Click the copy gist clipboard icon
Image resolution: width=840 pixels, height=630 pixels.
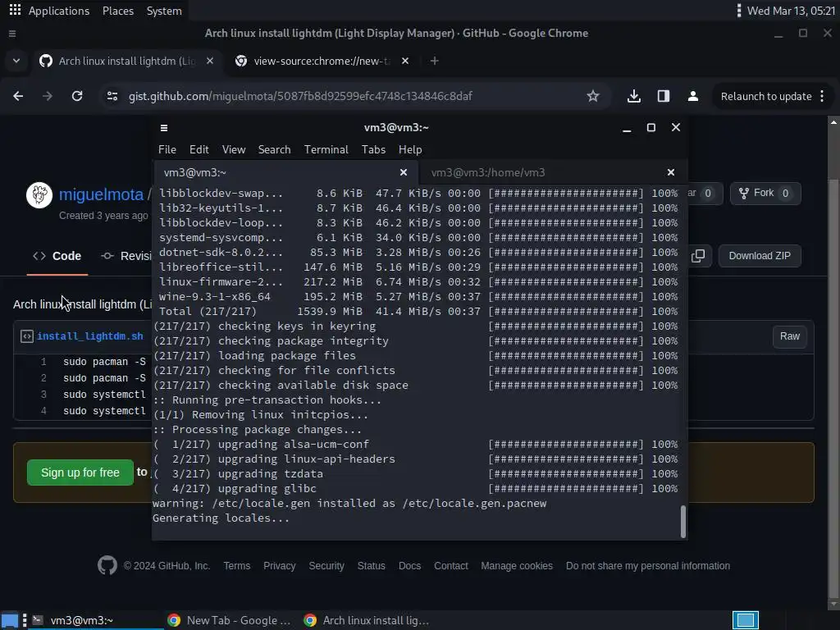(698, 256)
